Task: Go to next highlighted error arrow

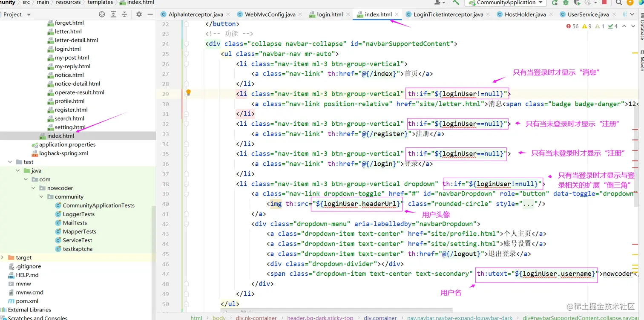Action: click(633, 26)
